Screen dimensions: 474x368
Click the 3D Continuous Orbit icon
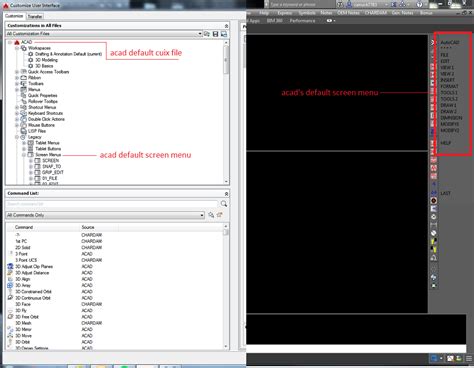tap(10, 298)
